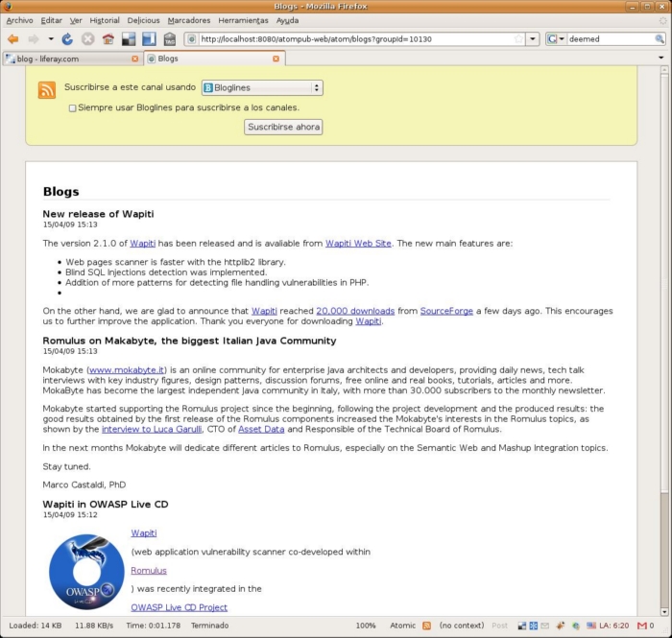The width and height of the screenshot is (672, 638).
Task: Click the orange RSS feed icon
Action: [46, 90]
